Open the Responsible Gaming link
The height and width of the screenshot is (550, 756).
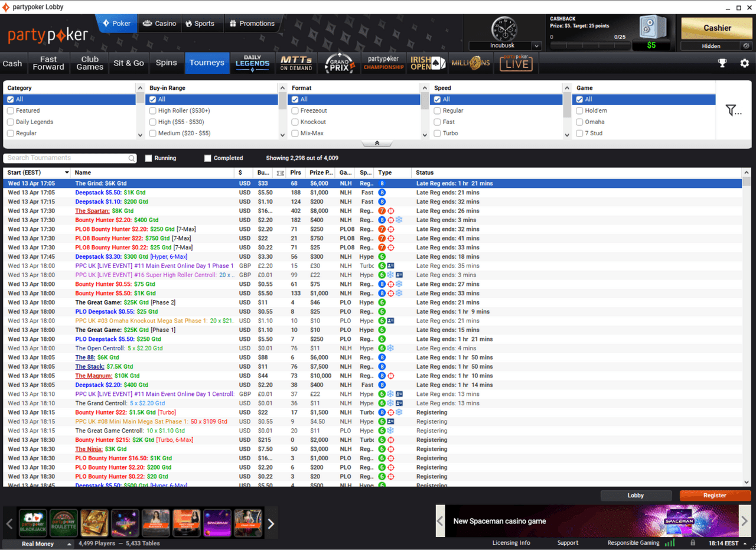tap(634, 543)
